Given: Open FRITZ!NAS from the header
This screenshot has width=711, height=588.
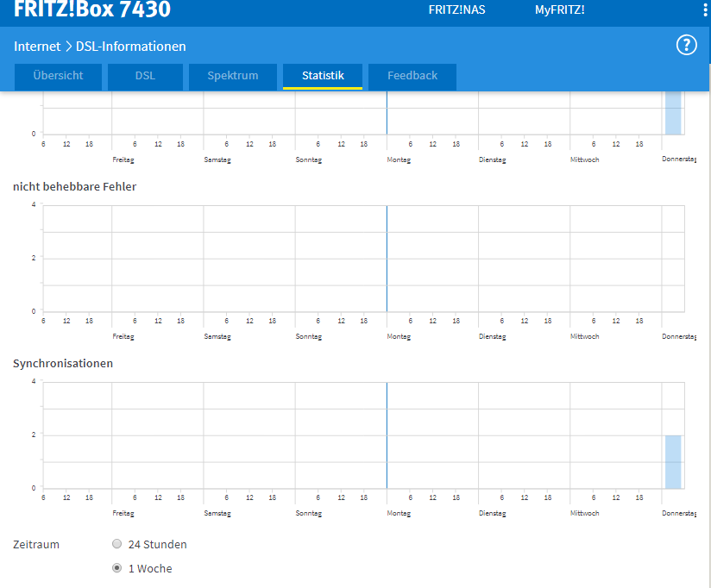Looking at the screenshot, I should coord(456,10).
